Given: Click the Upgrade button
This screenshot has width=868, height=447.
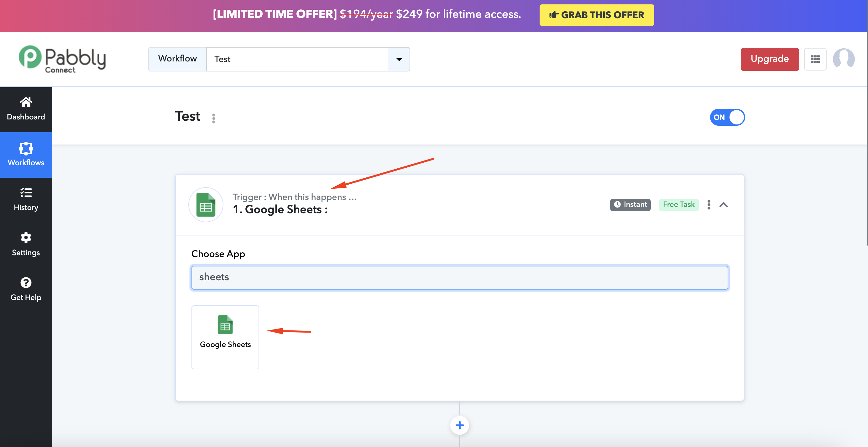Looking at the screenshot, I should [x=769, y=59].
